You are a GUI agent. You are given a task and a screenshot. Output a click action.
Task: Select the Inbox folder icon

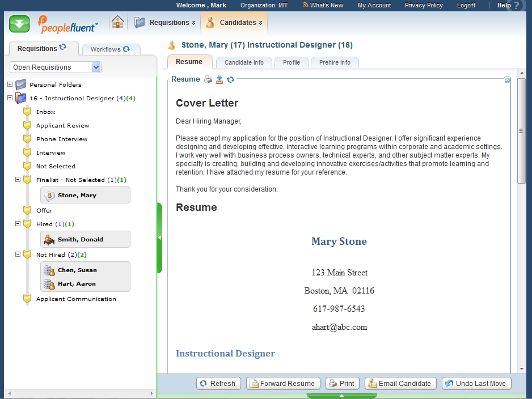pyautogui.click(x=27, y=112)
